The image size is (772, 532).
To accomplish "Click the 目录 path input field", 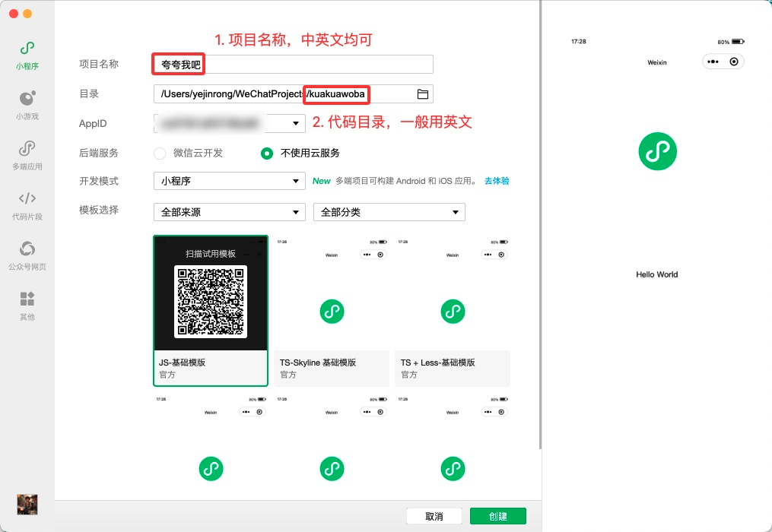I will pos(293,94).
